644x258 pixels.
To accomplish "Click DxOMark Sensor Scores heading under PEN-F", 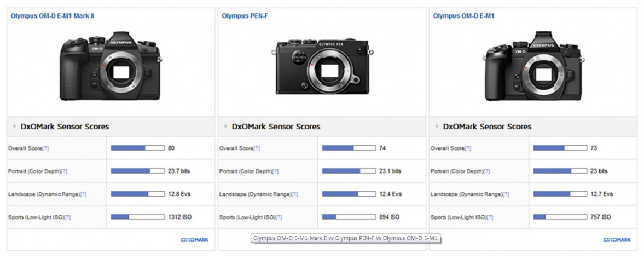I will coord(276,127).
